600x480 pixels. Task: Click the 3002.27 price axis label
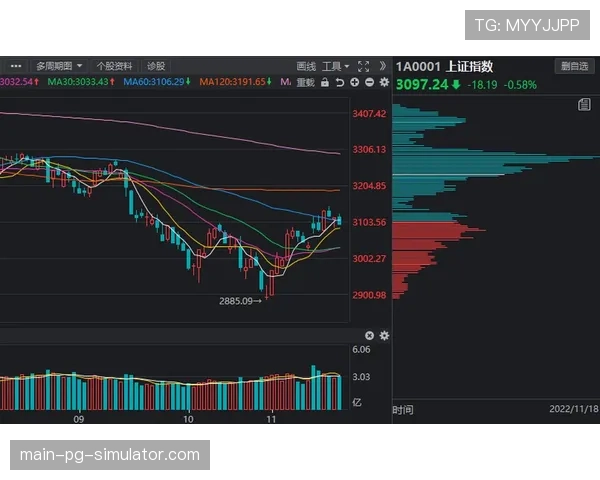pos(369,259)
